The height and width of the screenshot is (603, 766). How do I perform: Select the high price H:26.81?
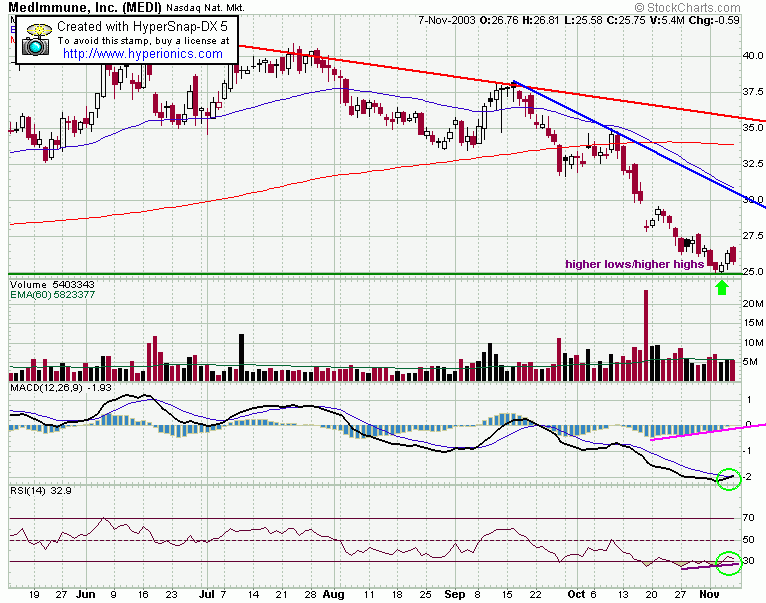pyautogui.click(x=541, y=20)
